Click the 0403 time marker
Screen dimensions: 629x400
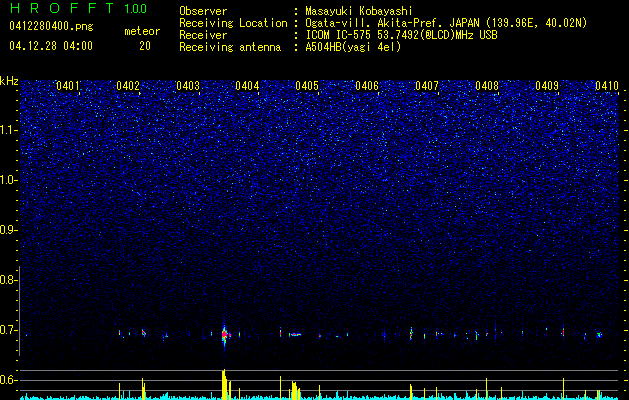[188, 85]
